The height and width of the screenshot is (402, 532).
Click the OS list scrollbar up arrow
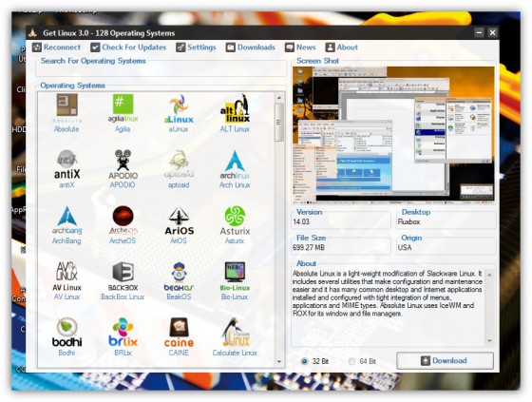pyautogui.click(x=279, y=98)
